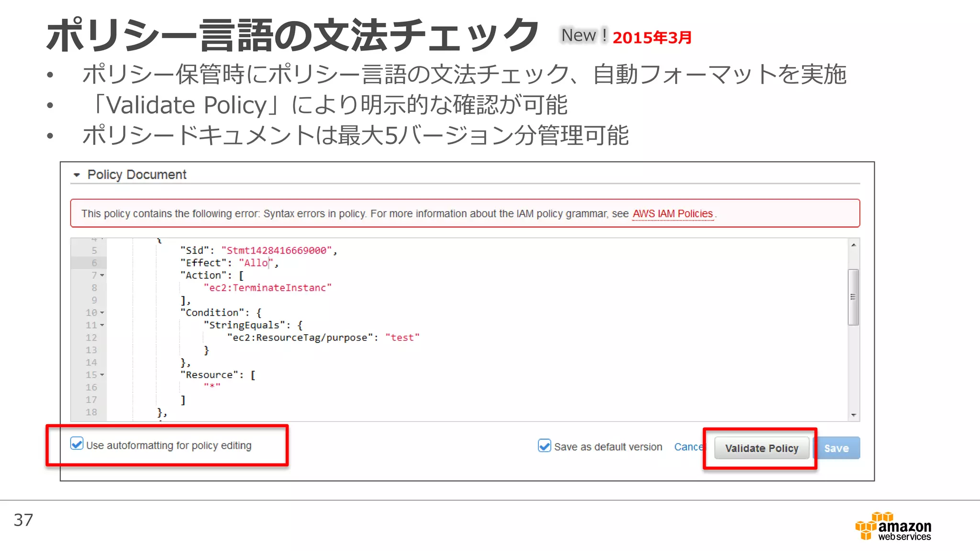Click the "ec2:TerminateInstanc" action string
The height and width of the screenshot is (551, 980).
click(267, 288)
